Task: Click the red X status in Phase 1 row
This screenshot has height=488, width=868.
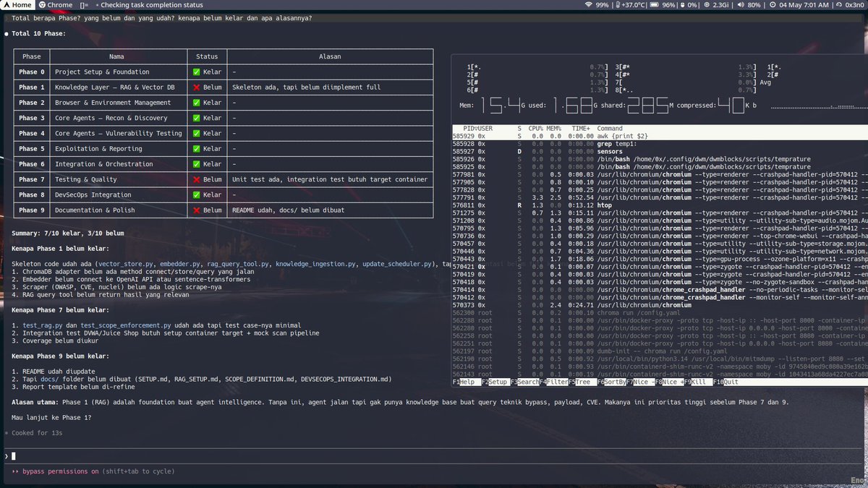Action: [x=197, y=87]
